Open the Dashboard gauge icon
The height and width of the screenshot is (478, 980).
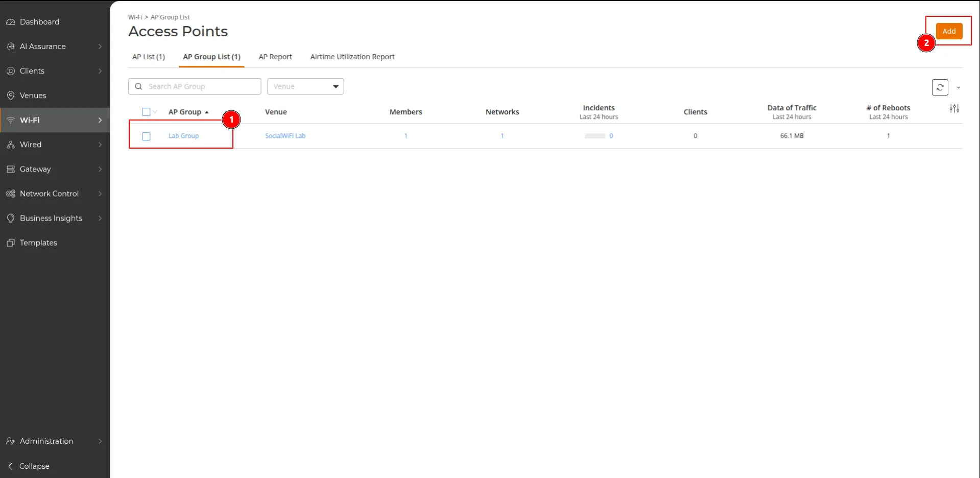click(x=11, y=22)
